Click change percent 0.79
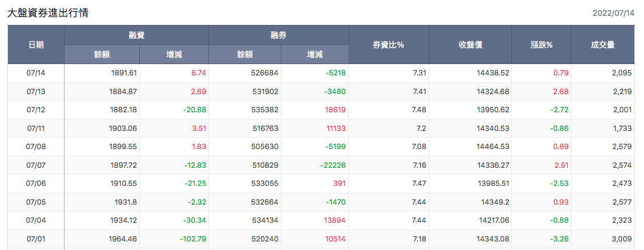Viewport: 644px width, 250px height. (561, 73)
